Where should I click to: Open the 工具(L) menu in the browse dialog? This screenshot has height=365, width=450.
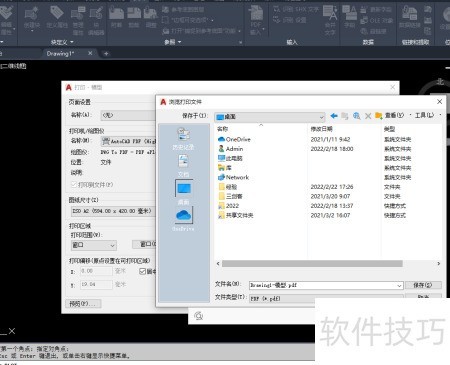424,115
